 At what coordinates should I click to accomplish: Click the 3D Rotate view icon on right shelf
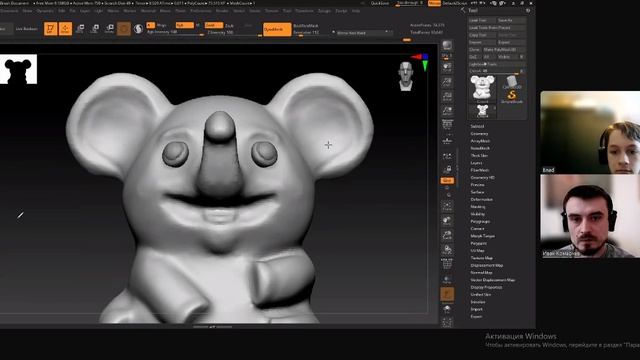coord(447,250)
